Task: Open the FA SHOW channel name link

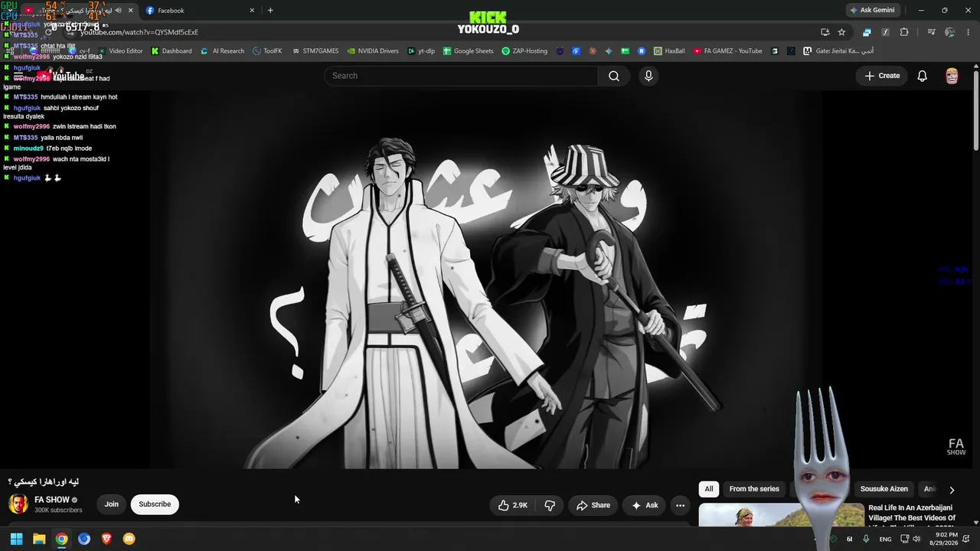Action: pos(52,500)
